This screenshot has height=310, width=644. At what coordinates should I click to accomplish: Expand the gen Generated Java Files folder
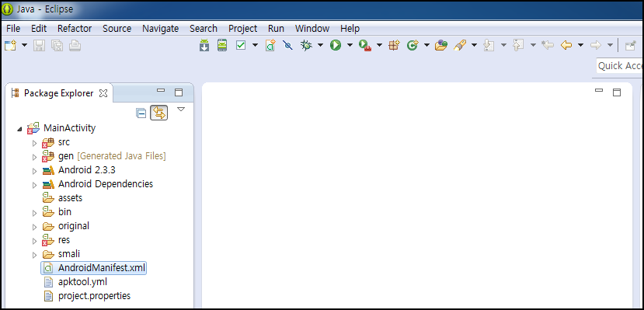pyautogui.click(x=34, y=157)
